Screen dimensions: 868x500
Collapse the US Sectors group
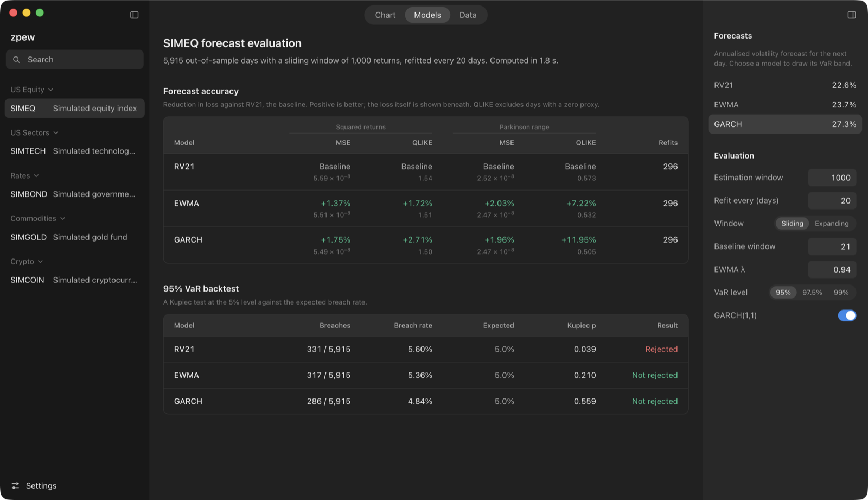pyautogui.click(x=35, y=132)
